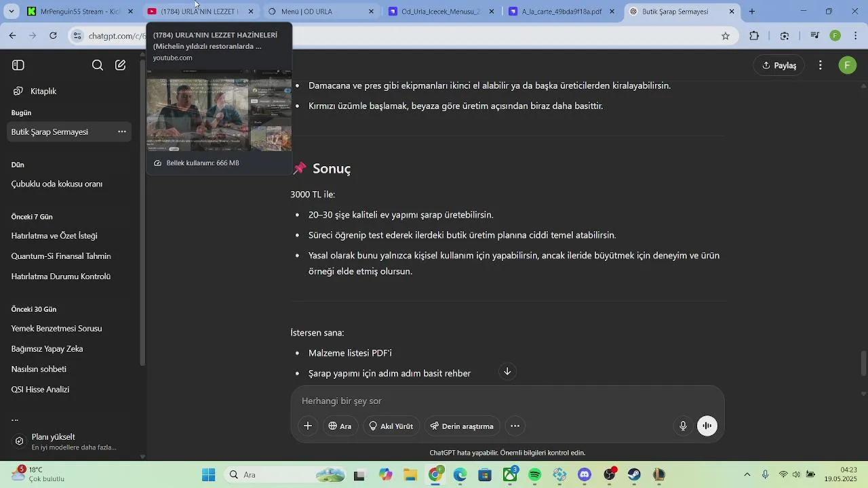868x488 pixels.
Task: Attach a file with the plus button
Action: pyautogui.click(x=308, y=426)
